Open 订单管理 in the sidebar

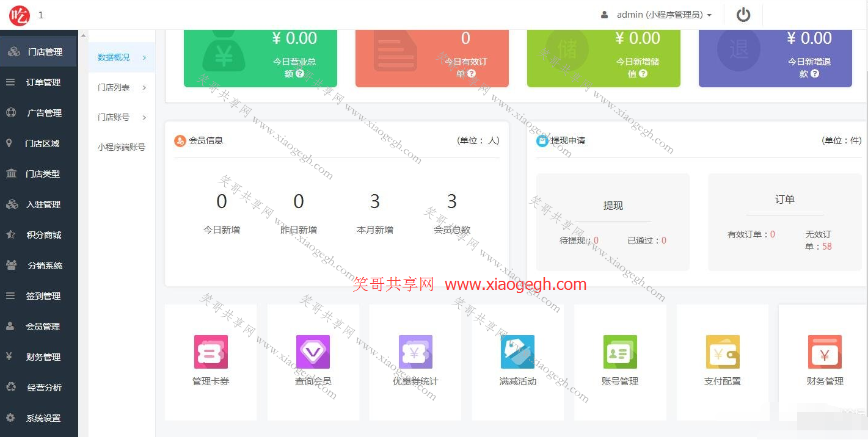(x=38, y=82)
